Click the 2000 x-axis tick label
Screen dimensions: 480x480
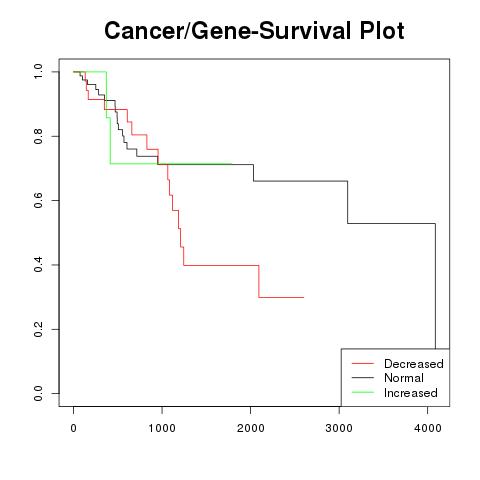click(251, 428)
